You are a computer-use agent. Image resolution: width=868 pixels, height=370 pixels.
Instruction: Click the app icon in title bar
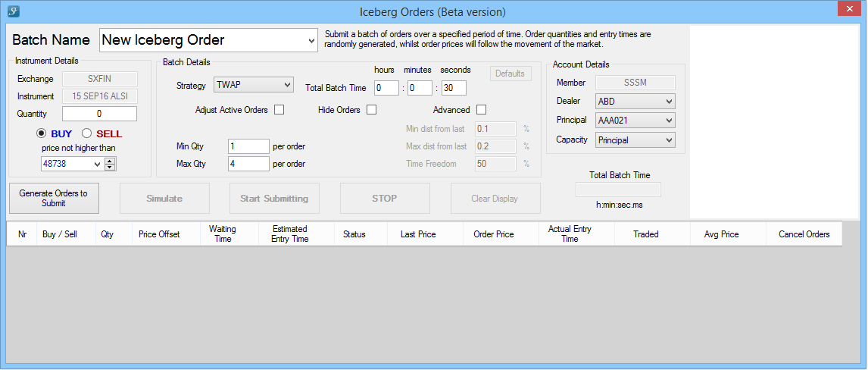pos(13,11)
